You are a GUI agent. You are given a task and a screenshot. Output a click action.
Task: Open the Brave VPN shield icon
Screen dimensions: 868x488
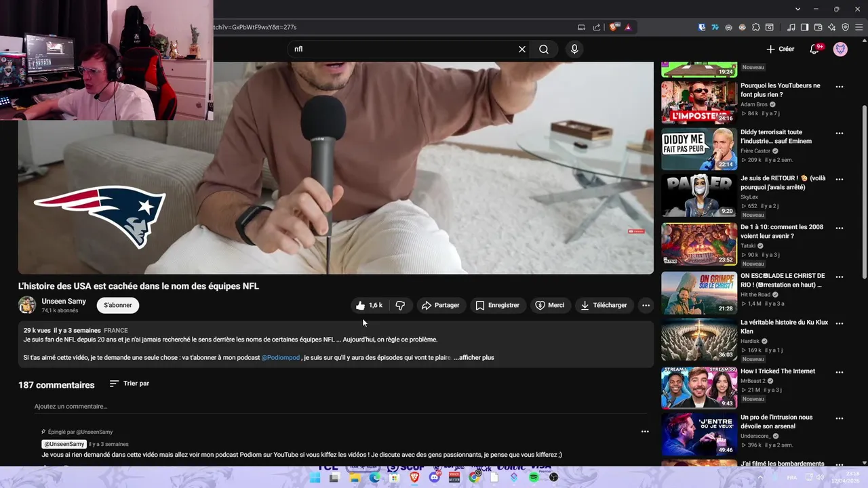tap(846, 27)
